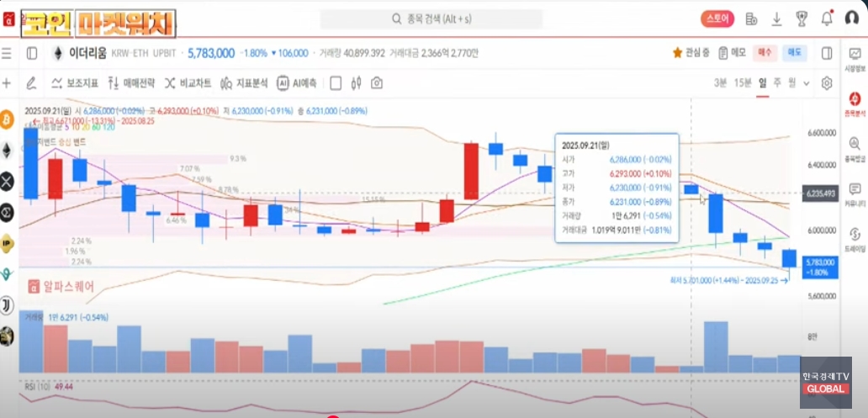The width and height of the screenshot is (868, 418).
Task: Toggle the square checkbox in chart toolbar
Action: tap(336, 83)
